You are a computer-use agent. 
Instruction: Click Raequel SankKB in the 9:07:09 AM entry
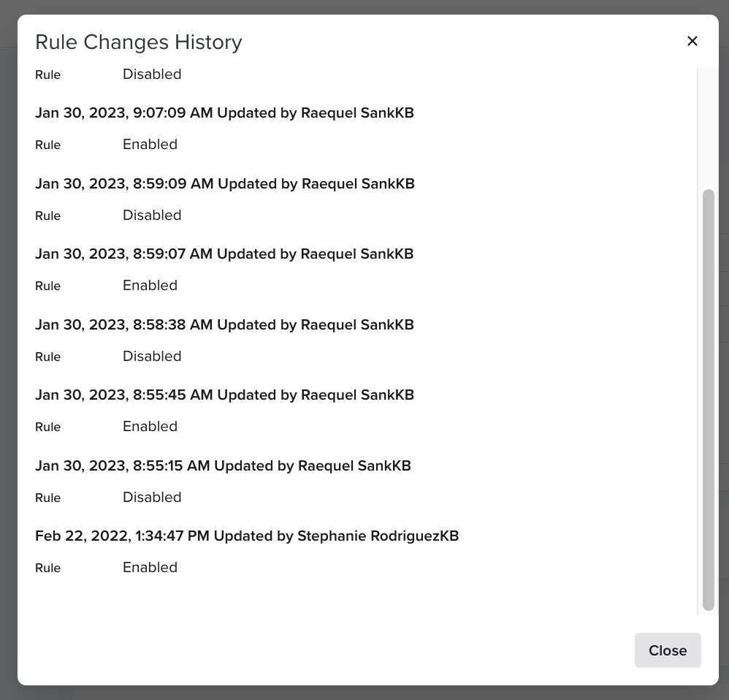point(357,113)
